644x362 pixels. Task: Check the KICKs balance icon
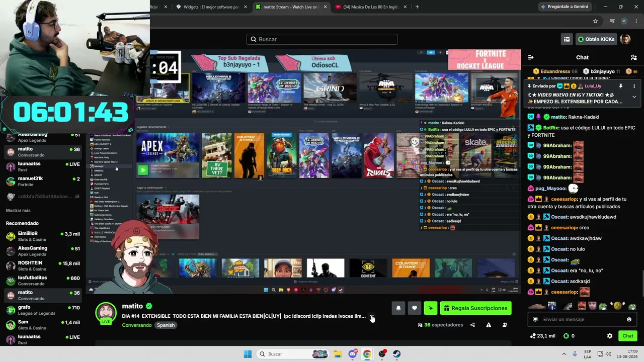(x=566, y=336)
